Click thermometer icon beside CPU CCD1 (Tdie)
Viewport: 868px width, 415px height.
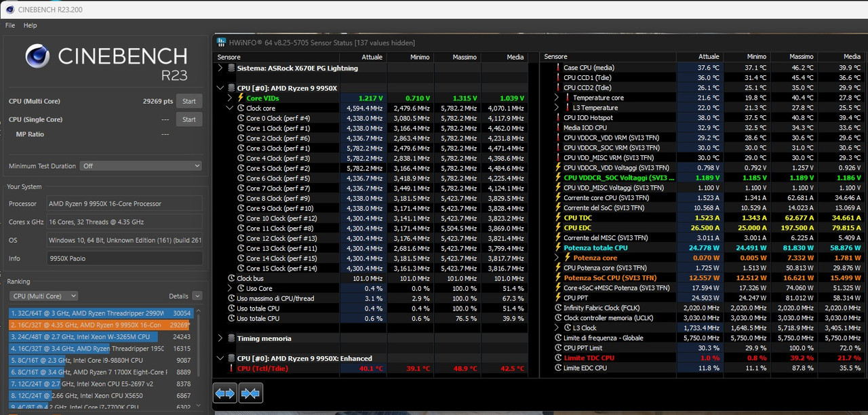(x=557, y=77)
